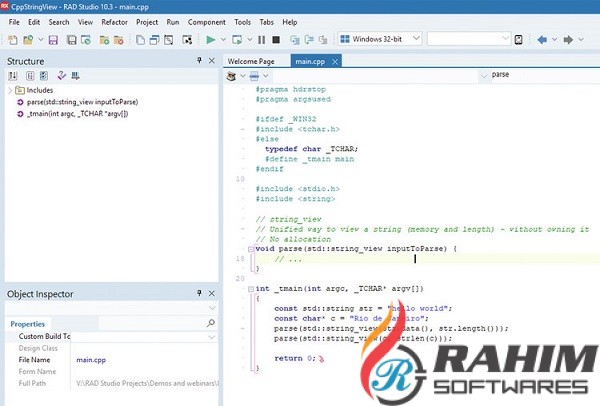
Task: Click the Open Project toolbar icon
Action: tap(28, 40)
